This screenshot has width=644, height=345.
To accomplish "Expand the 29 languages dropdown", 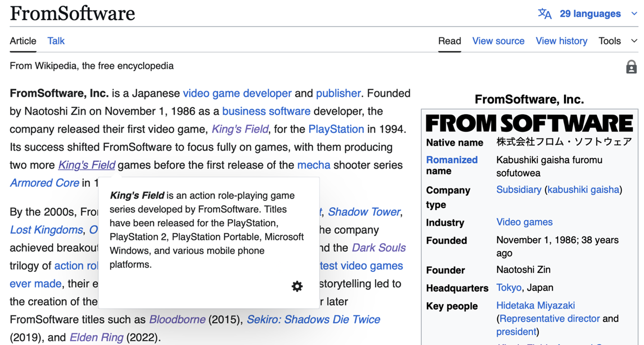I will pyautogui.click(x=634, y=14).
